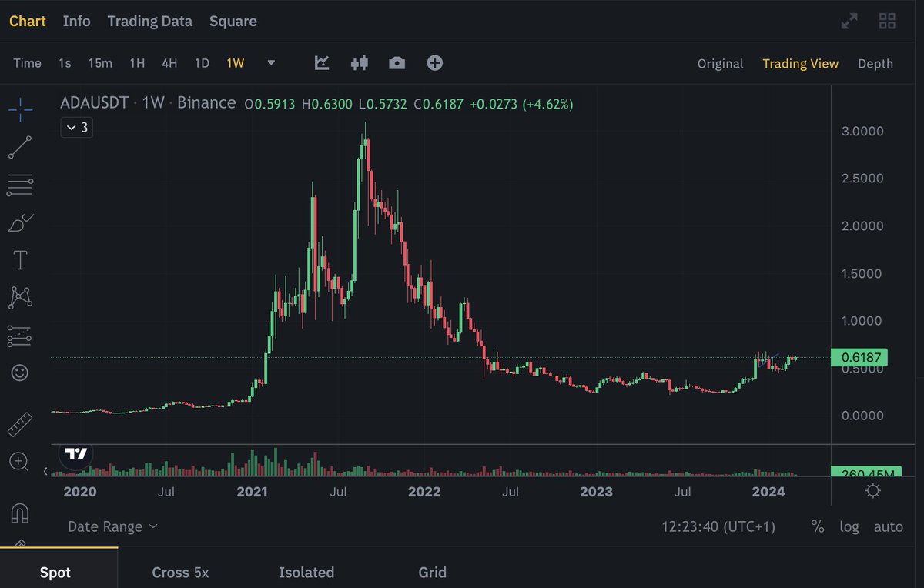Click the 3.0000 price axis label

click(862, 132)
